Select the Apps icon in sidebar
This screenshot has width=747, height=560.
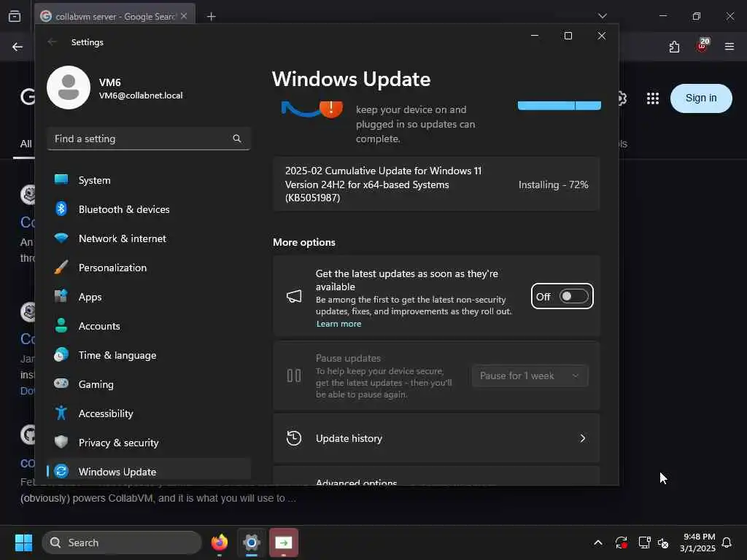(x=61, y=296)
